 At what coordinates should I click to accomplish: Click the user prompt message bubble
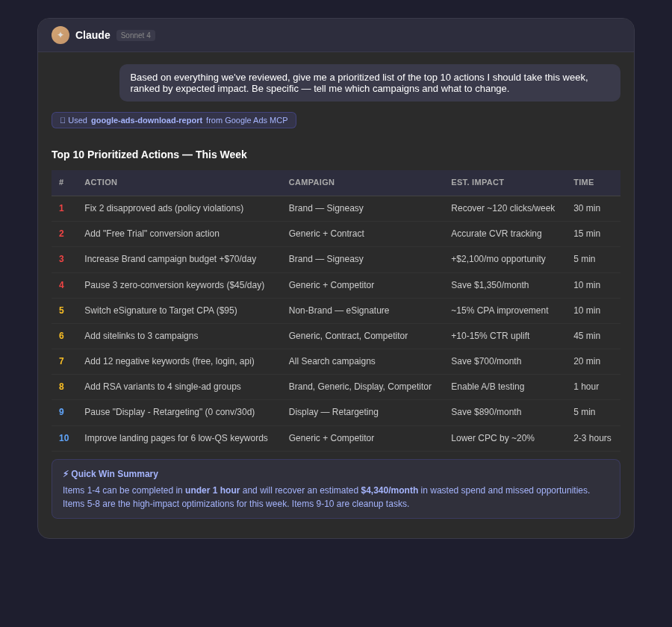(370, 83)
